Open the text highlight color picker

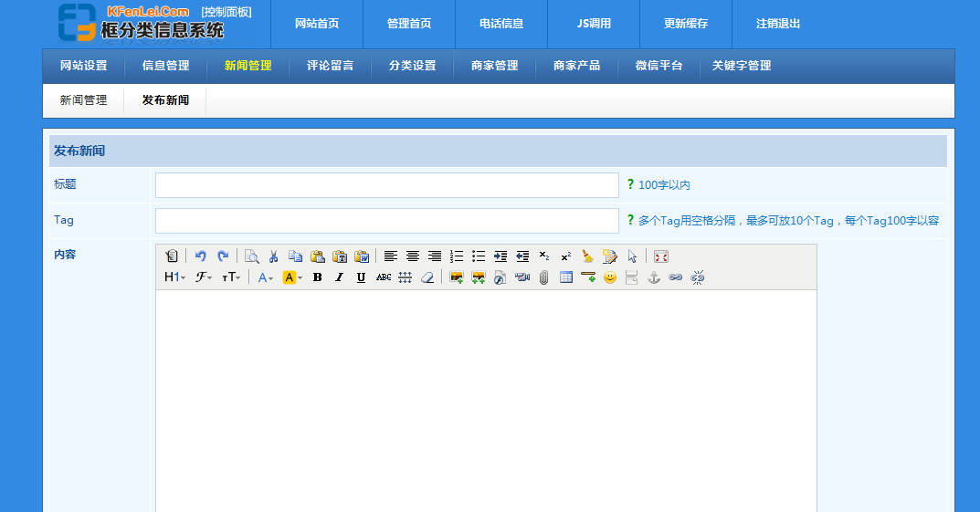[292, 277]
